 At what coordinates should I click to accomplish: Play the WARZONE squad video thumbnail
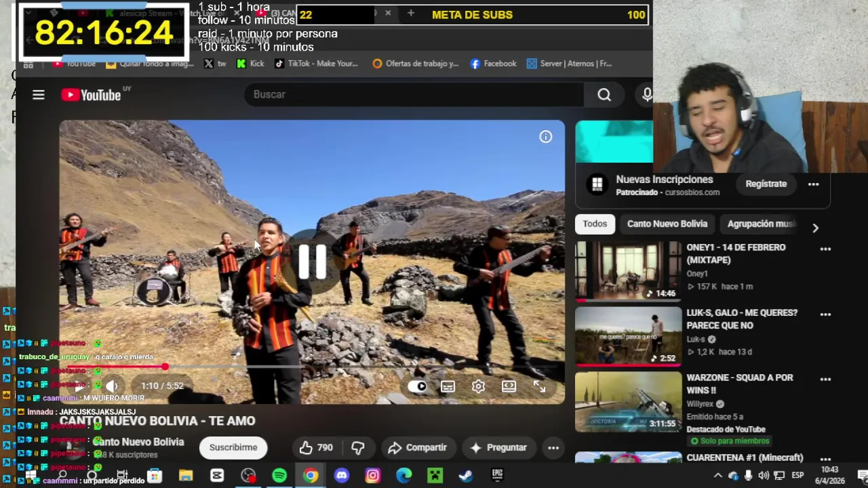[x=628, y=401]
